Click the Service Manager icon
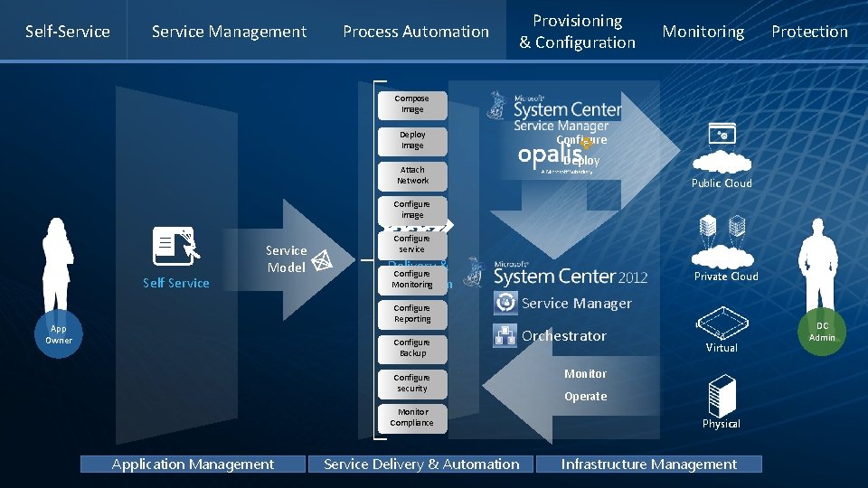The height and width of the screenshot is (488, 868). (x=505, y=304)
